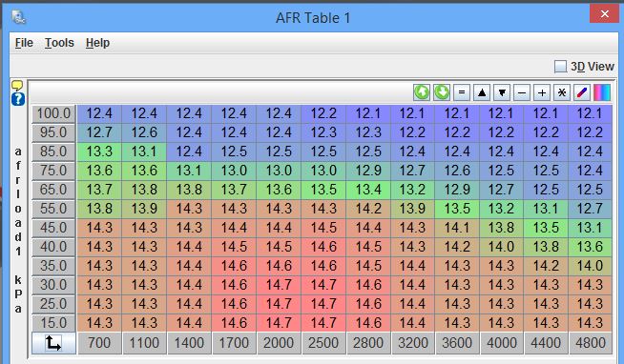
Task: Click the minus decrease-values icon
Action: 522,92
